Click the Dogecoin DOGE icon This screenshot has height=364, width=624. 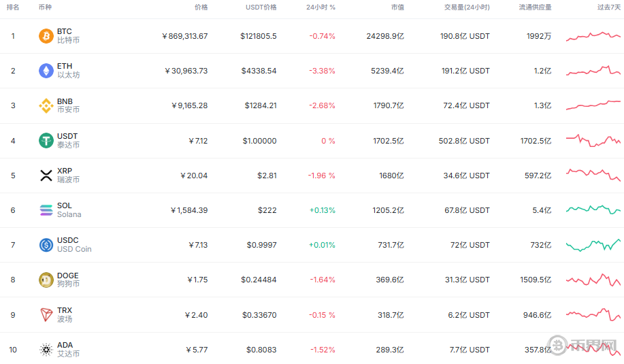pyautogui.click(x=46, y=280)
